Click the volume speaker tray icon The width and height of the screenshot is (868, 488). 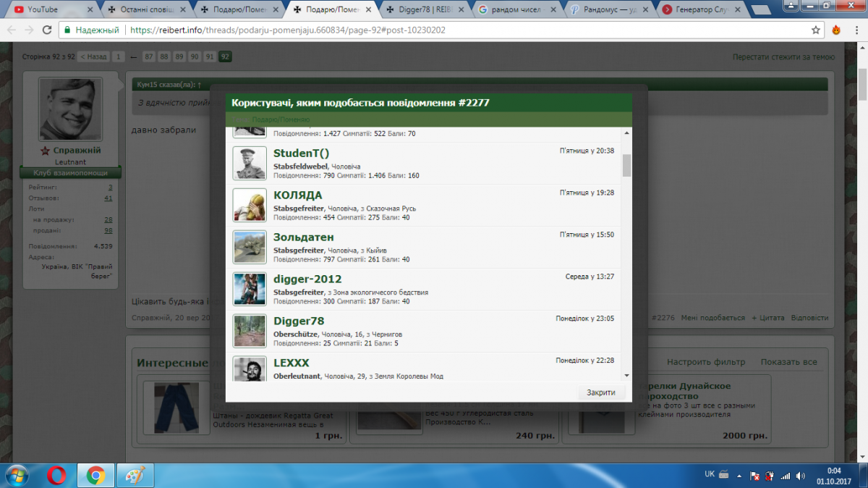[800, 476]
